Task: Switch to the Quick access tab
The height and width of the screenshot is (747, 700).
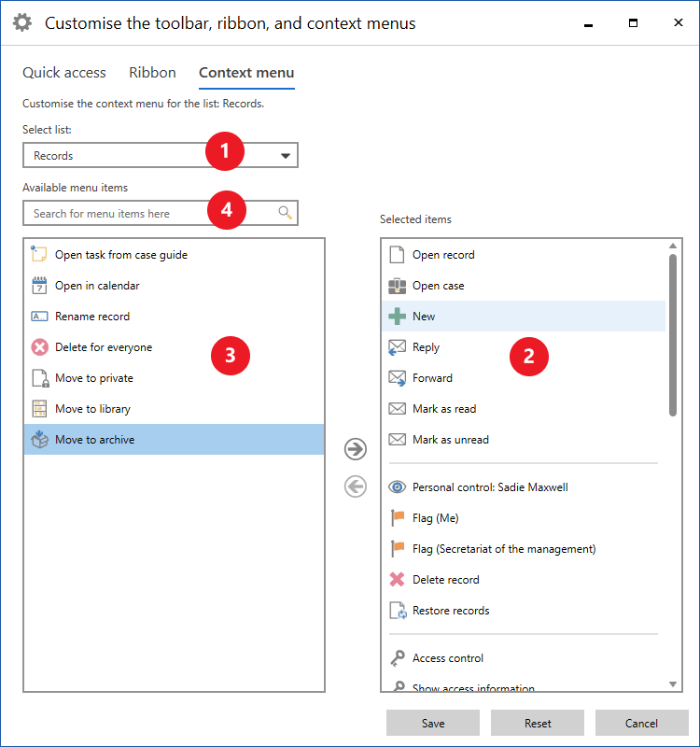Action: [x=64, y=72]
